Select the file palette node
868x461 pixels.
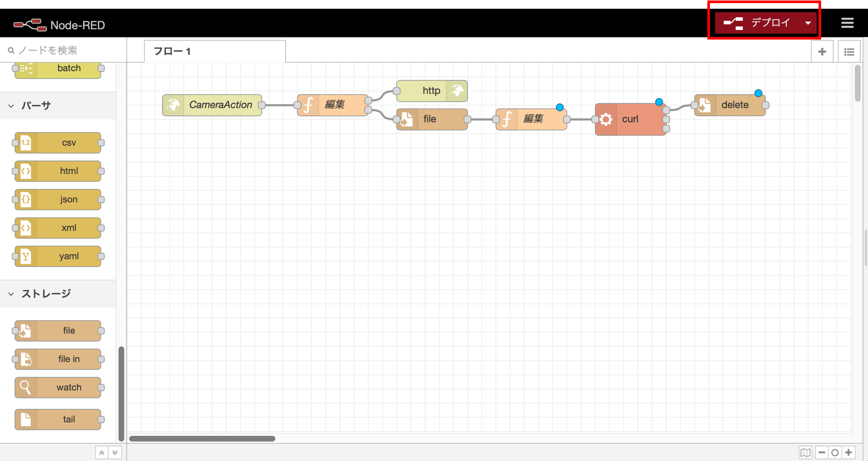(58, 331)
